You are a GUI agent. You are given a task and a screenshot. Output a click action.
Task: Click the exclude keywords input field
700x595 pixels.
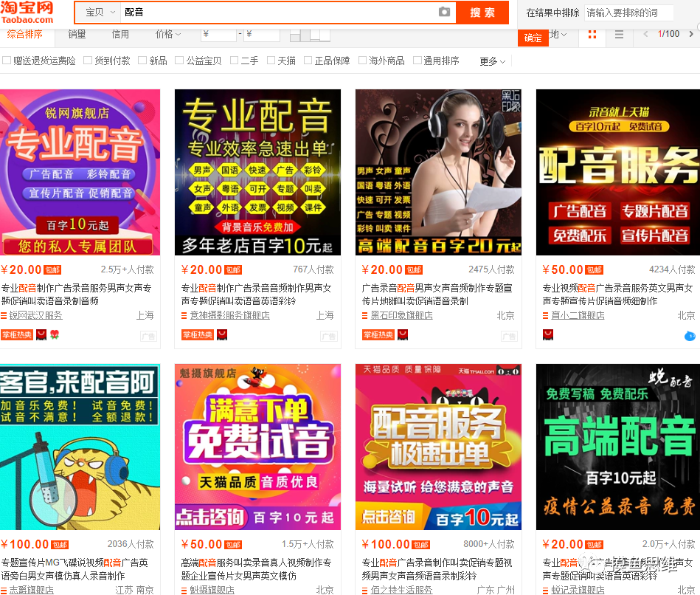629,13
